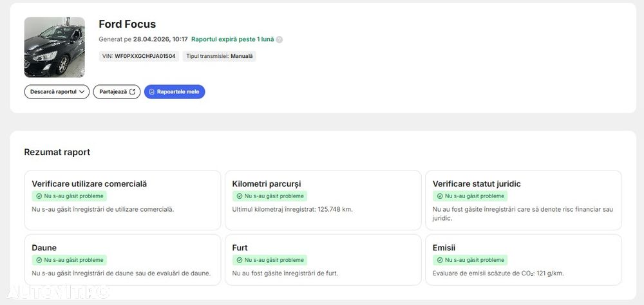Open the Furt card title
This screenshot has width=644, height=305.
point(240,248)
